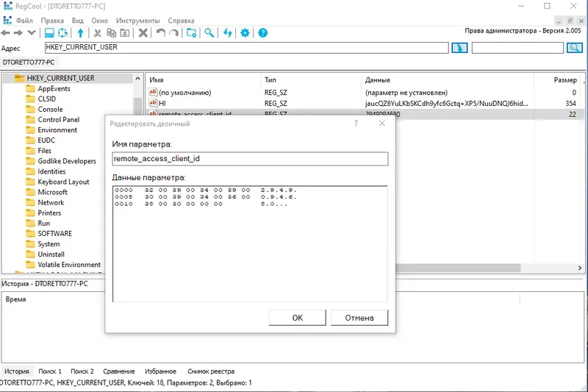588x392 pixels.
Task: Click the OK button in the dialog
Action: tap(297, 318)
